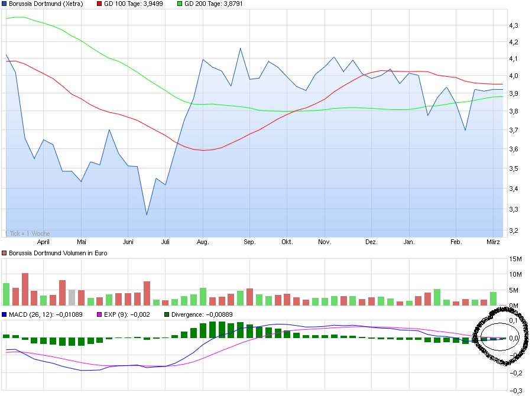Click the 3,9 price axis value
The width and height of the screenshot is (532, 396).
click(x=514, y=93)
